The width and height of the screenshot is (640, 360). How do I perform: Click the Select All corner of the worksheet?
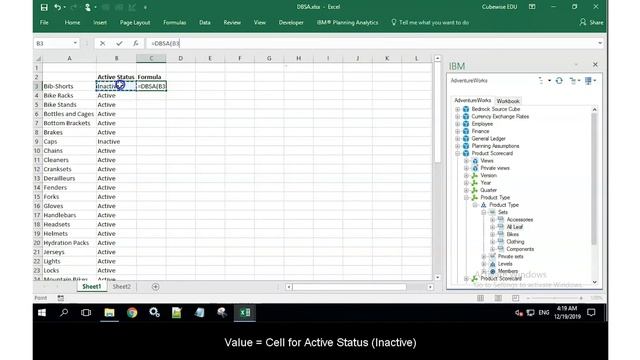coord(38,58)
